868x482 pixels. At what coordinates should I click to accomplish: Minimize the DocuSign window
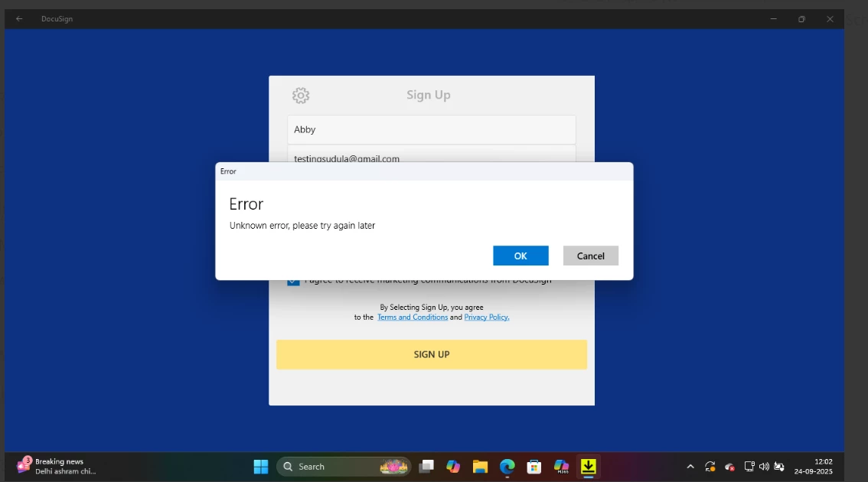[x=773, y=19]
